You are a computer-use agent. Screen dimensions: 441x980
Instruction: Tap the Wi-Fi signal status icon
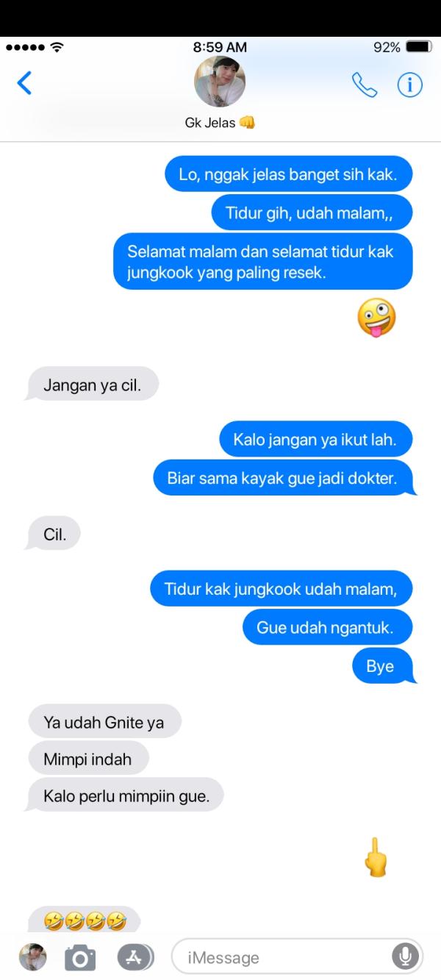pyautogui.click(x=57, y=47)
